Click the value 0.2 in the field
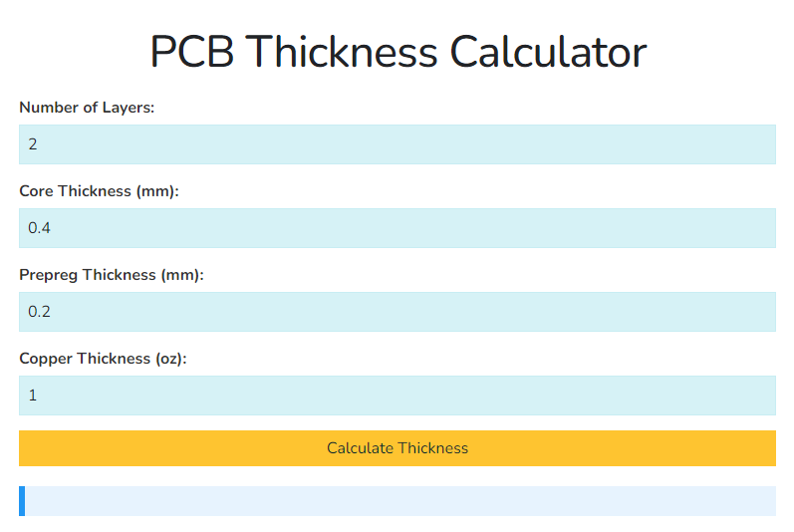 click(x=39, y=312)
